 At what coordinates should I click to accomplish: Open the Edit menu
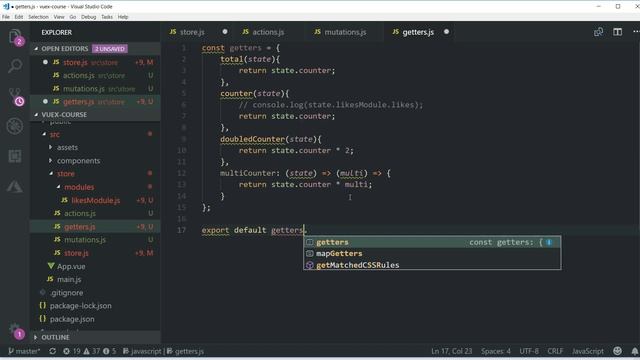pos(19,17)
